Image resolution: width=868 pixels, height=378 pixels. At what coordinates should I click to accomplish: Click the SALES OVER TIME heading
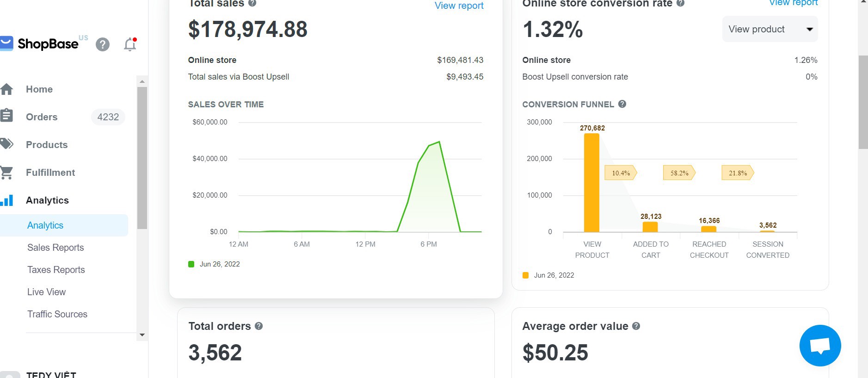click(x=226, y=105)
